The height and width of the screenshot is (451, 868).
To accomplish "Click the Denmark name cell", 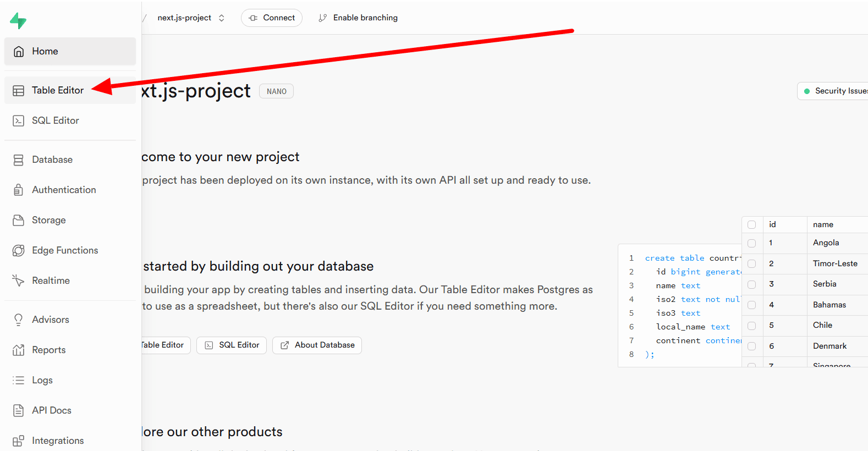I will (838, 346).
